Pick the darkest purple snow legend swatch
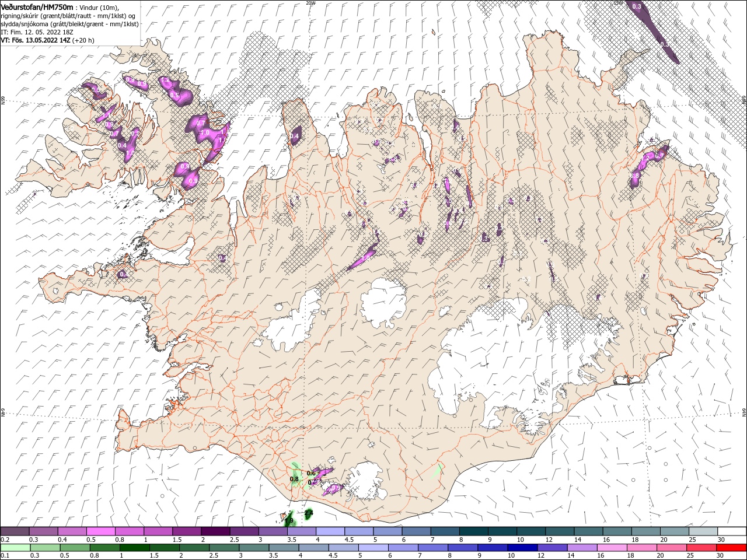The image size is (747, 560). click(x=215, y=531)
